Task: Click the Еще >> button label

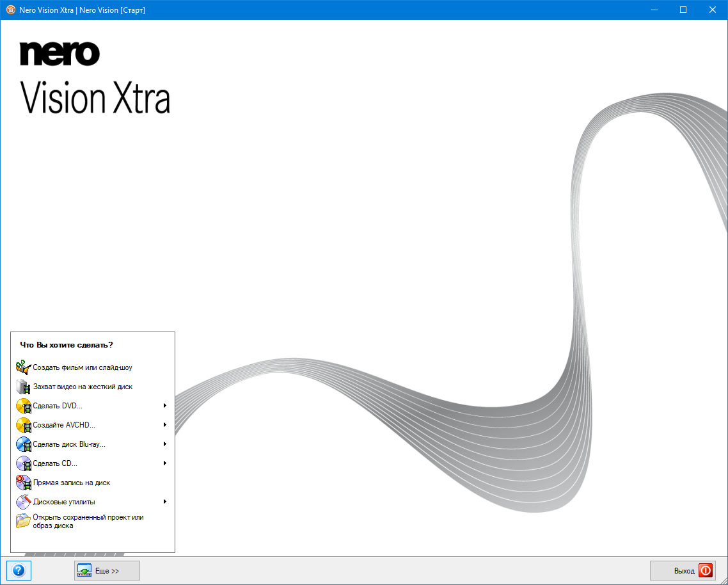Action: [107, 570]
